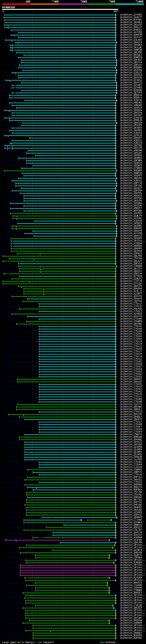Select the UniRef100_Q9M535 label
The image size is (146, 644).
point(131,35)
